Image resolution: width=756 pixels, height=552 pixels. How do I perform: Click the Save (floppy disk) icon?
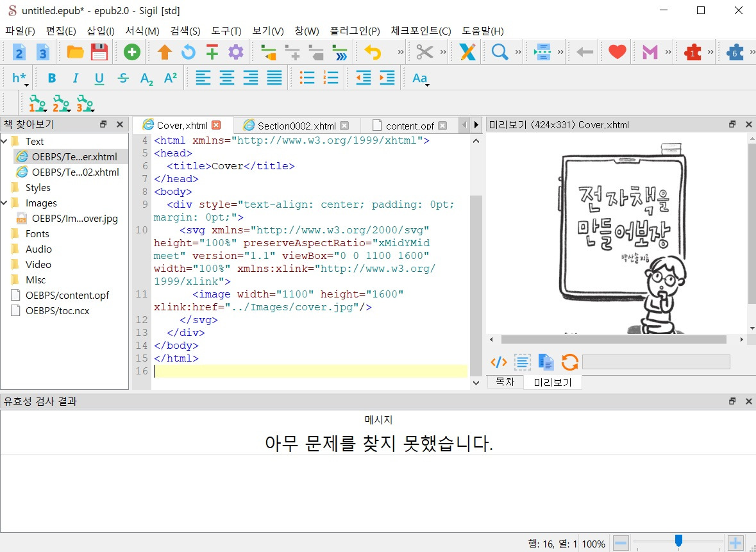click(x=98, y=52)
